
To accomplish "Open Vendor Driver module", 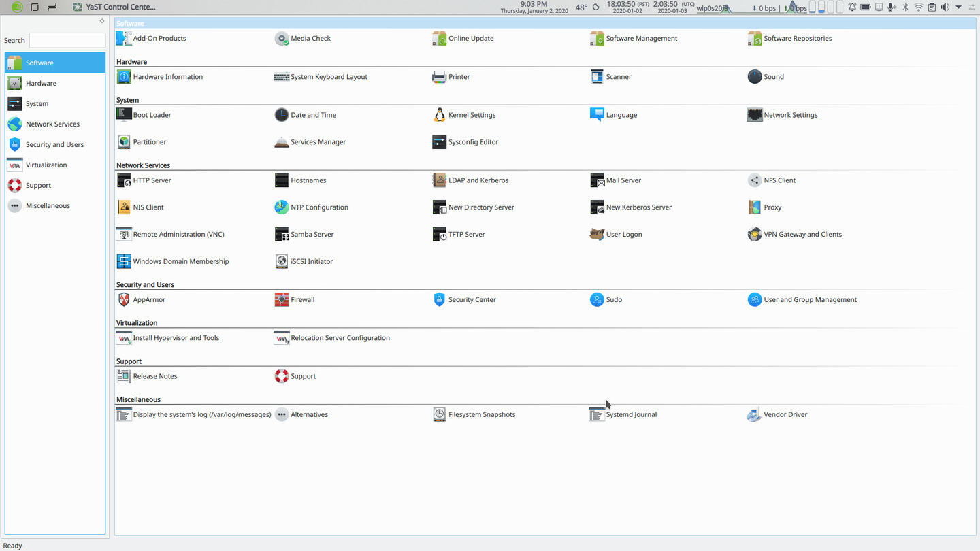I will [x=778, y=414].
